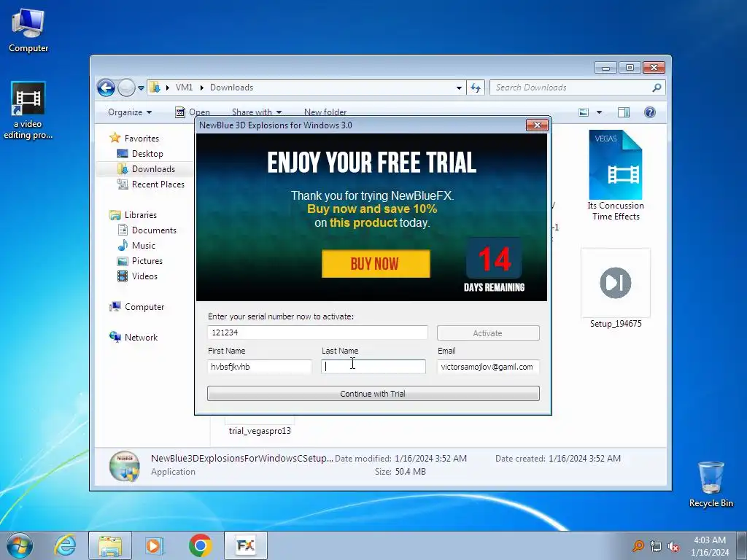Viewport: 747px width, 560px height.
Task: Close the NewBlue 3D Explosions dialog
Action: 538,125
